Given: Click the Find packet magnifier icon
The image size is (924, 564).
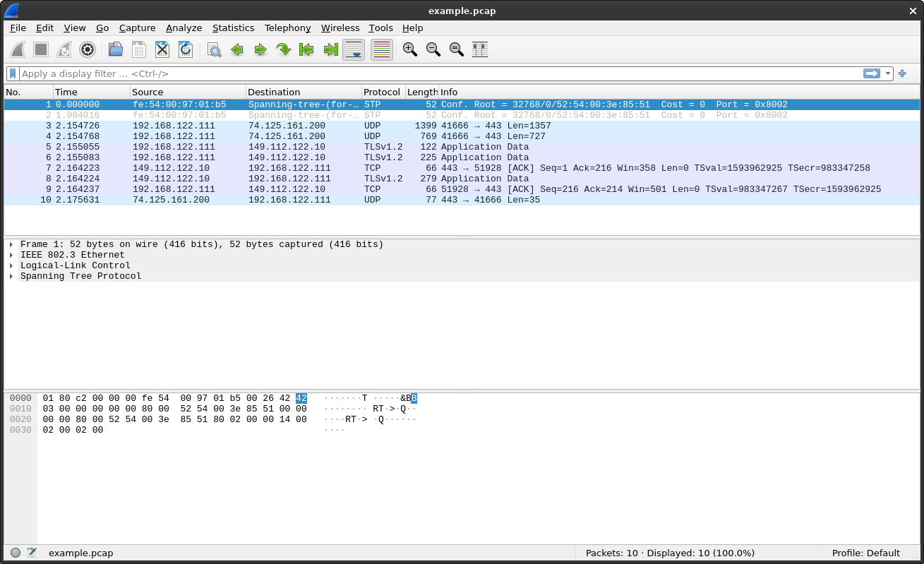Looking at the screenshot, I should (x=214, y=49).
